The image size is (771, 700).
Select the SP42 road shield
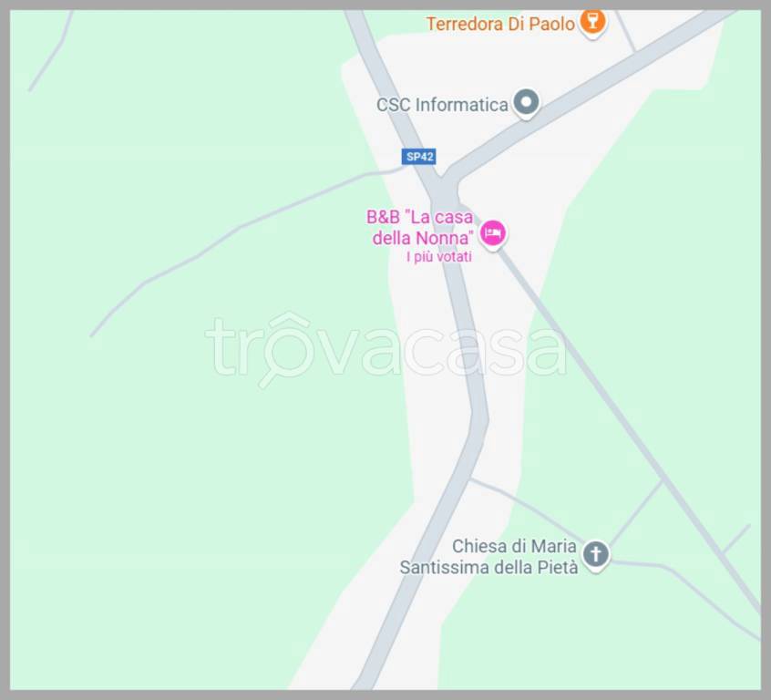[x=419, y=157]
